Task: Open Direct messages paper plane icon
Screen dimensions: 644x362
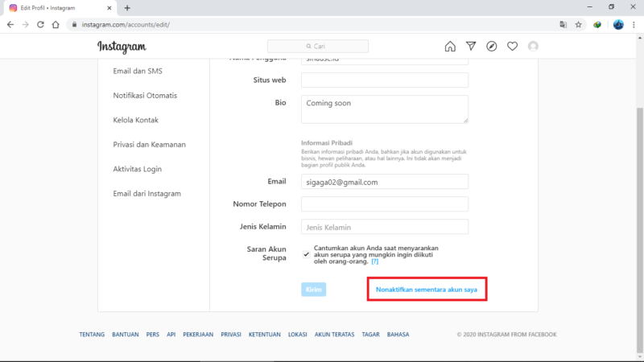Action: pyautogui.click(x=471, y=46)
